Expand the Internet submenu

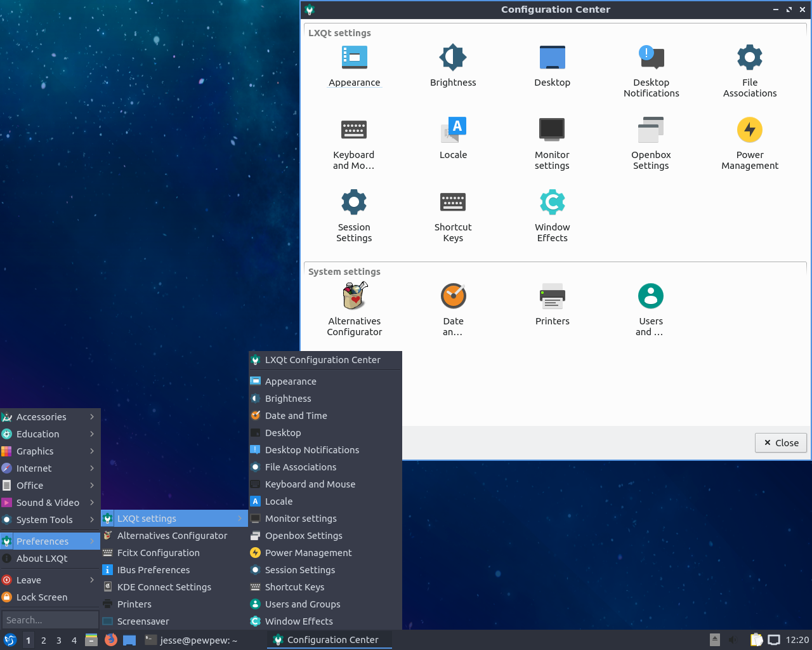point(50,468)
